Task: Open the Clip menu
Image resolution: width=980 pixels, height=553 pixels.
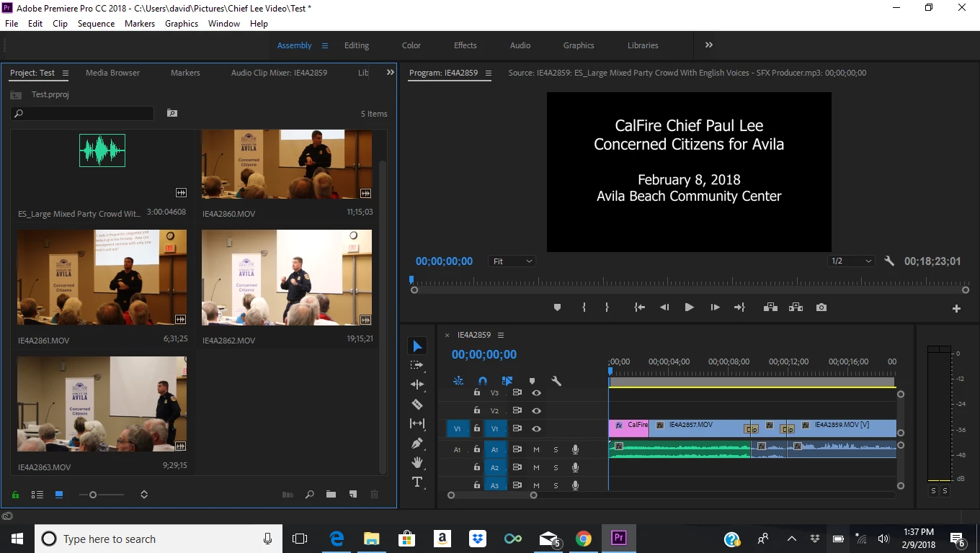Action: pyautogui.click(x=60, y=24)
